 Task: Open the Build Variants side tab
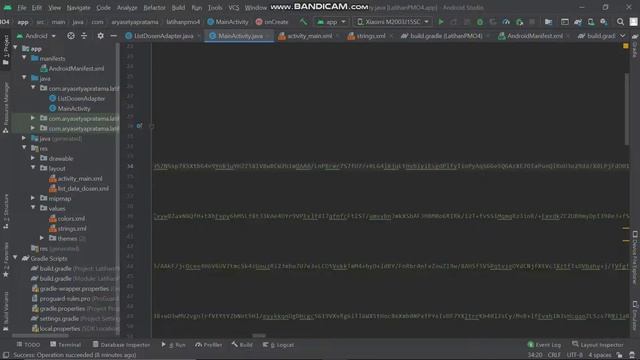[x=5, y=311]
